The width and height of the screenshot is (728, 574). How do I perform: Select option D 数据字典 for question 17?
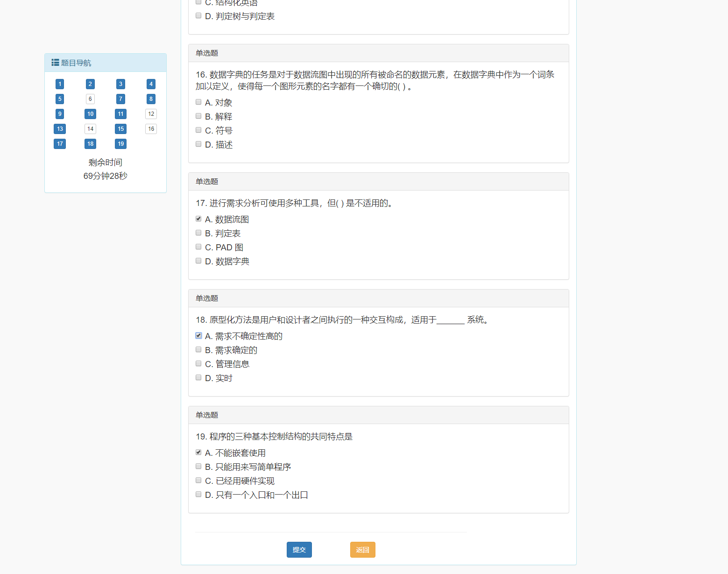click(198, 260)
